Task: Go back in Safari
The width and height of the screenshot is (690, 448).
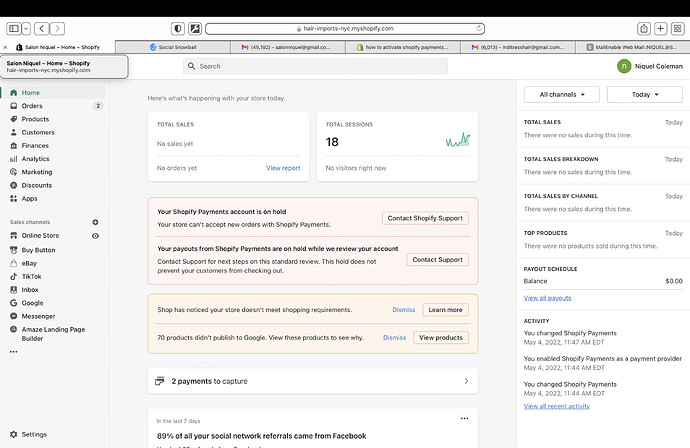Action: pyautogui.click(x=42, y=29)
